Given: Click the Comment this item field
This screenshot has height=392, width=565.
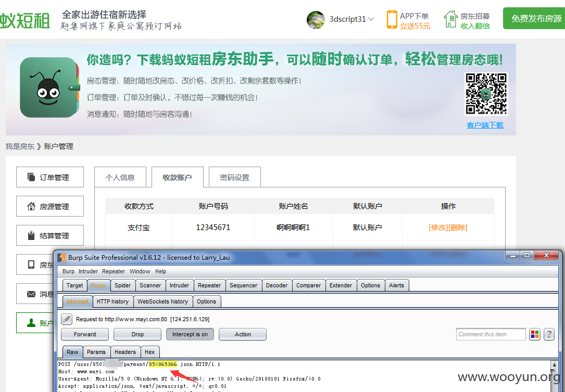Looking at the screenshot, I should point(491,334).
